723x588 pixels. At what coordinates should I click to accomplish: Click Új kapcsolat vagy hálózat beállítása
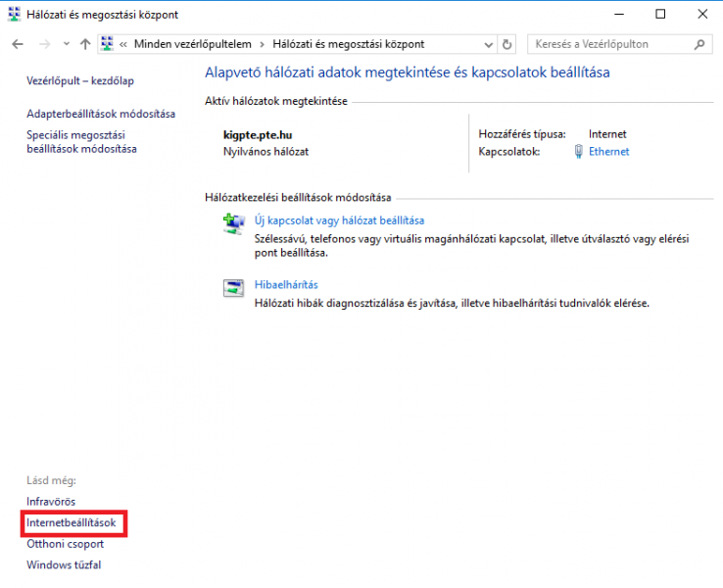pos(339,220)
